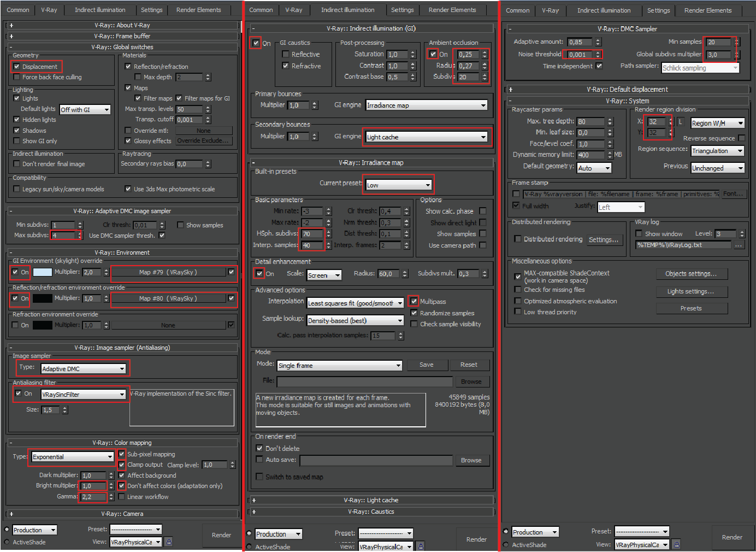Open the VRaySincFilter antialiasing filter dropdown
Screen dimensions: 756x552
pyautogui.click(x=84, y=394)
